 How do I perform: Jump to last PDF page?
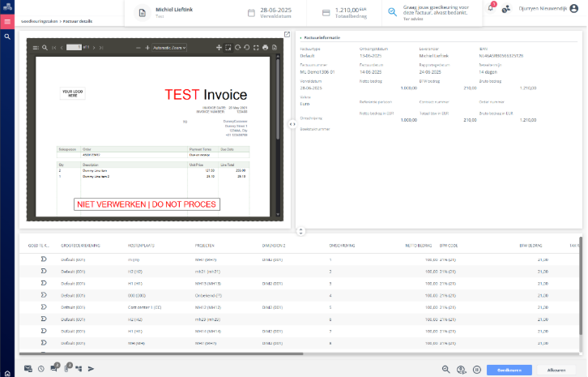[x=101, y=48]
